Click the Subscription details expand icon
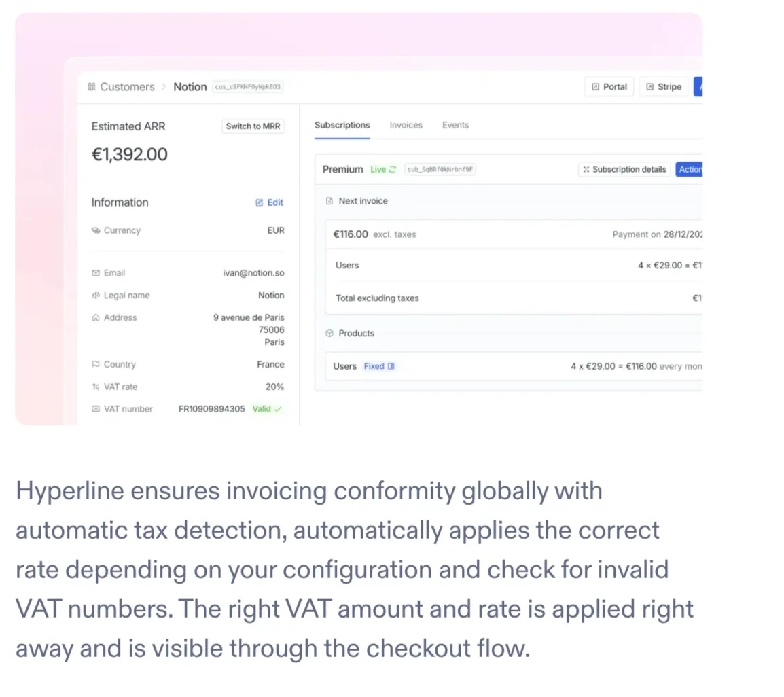This screenshot has width=784, height=697. [x=586, y=170]
